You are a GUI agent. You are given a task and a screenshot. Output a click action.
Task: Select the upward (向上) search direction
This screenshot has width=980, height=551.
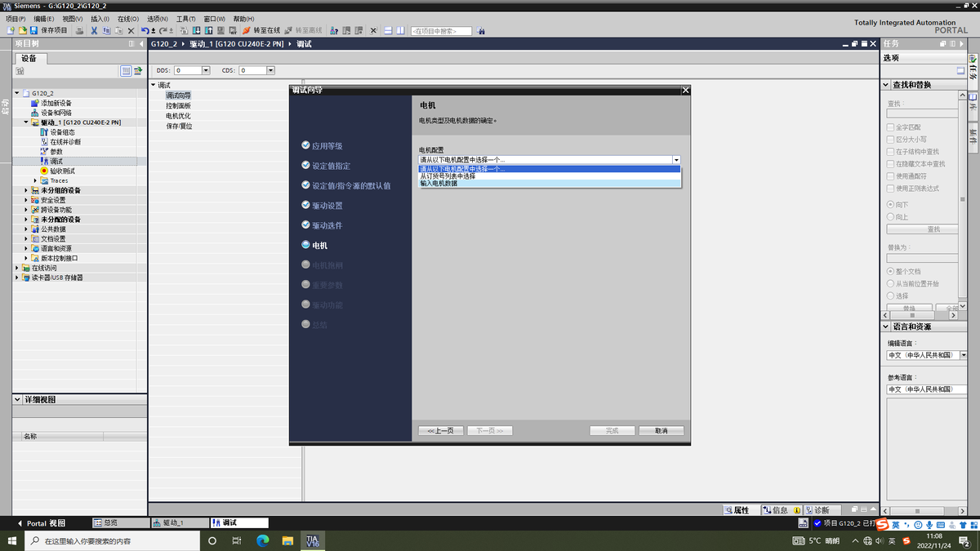890,216
